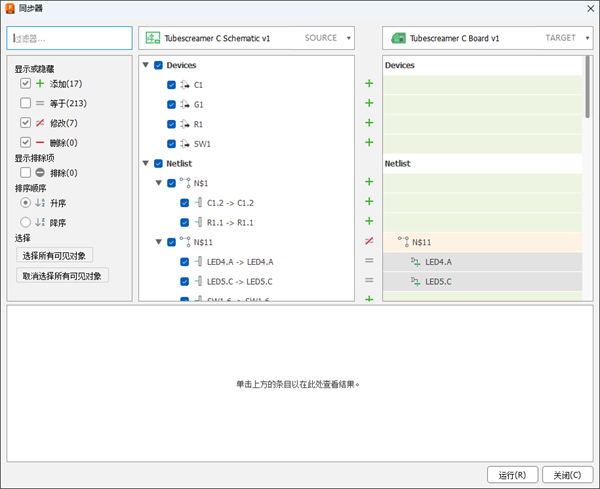Image resolution: width=600 pixels, height=489 pixels.
Task: Open the TARGET document dropdown
Action: (x=587, y=38)
